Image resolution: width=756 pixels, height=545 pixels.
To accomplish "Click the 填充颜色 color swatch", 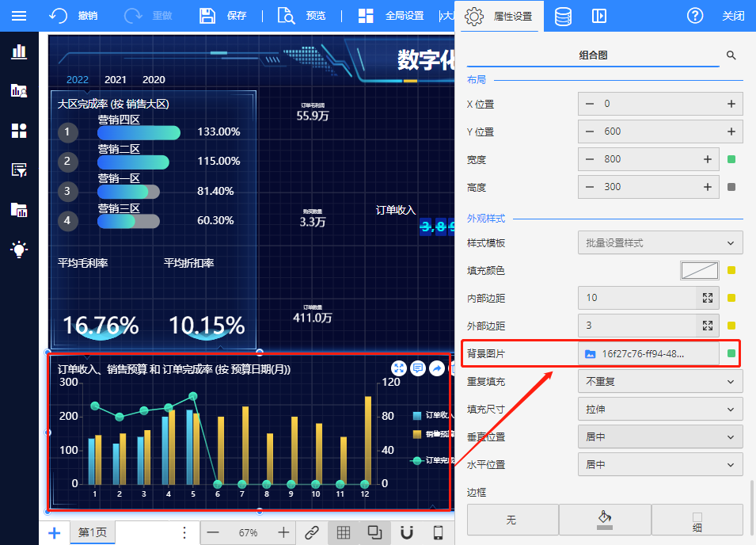I will pyautogui.click(x=699, y=270).
